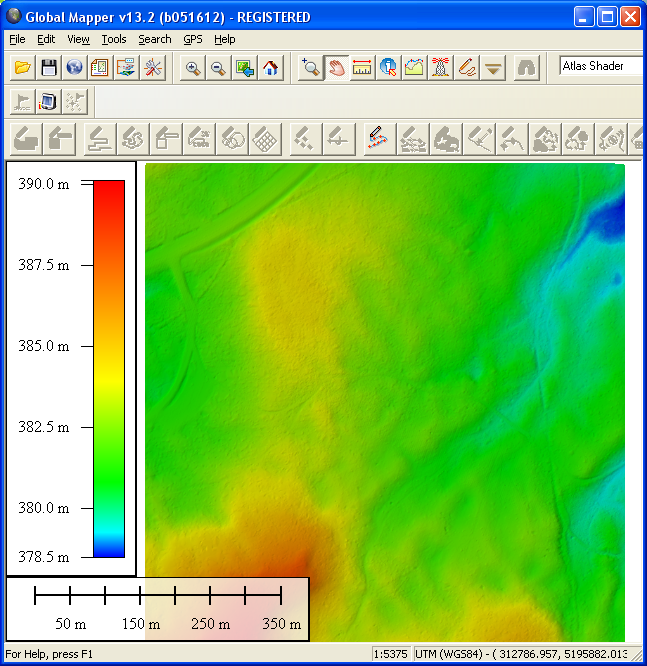Open the File menu

tap(17, 40)
